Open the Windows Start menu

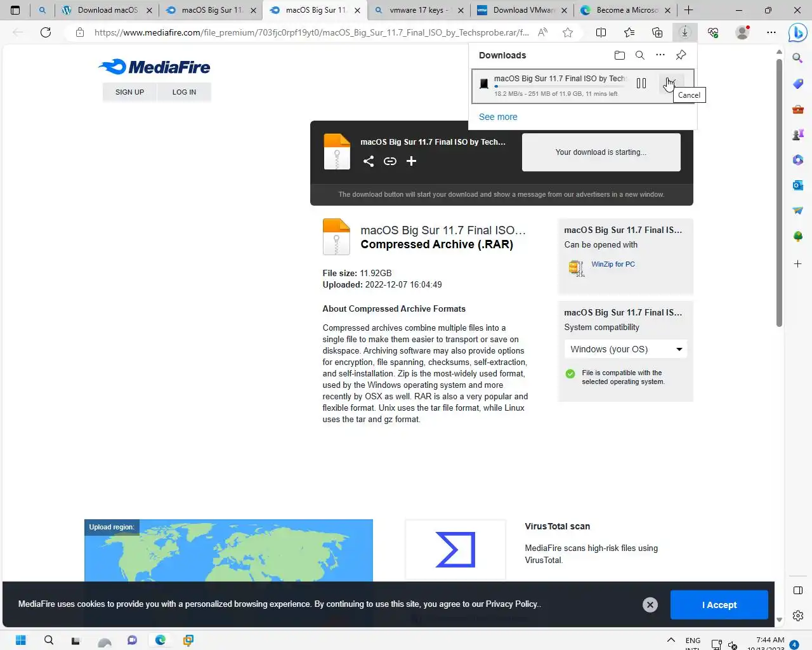[x=20, y=640]
